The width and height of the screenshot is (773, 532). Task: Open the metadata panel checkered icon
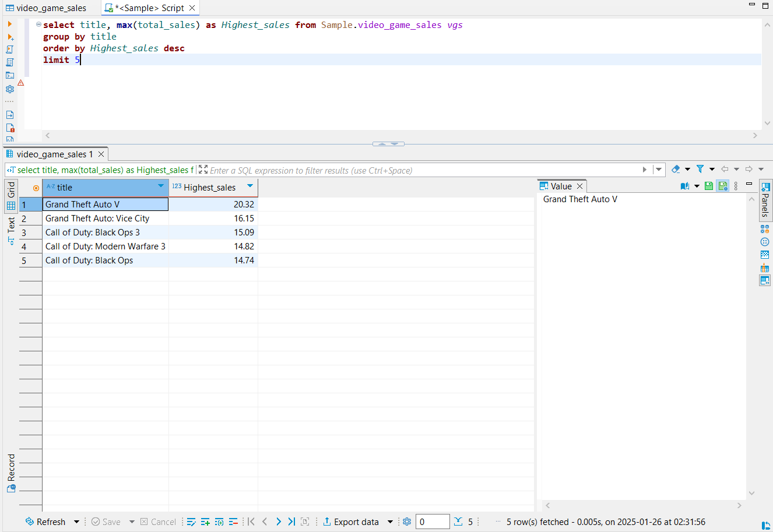coord(765,255)
